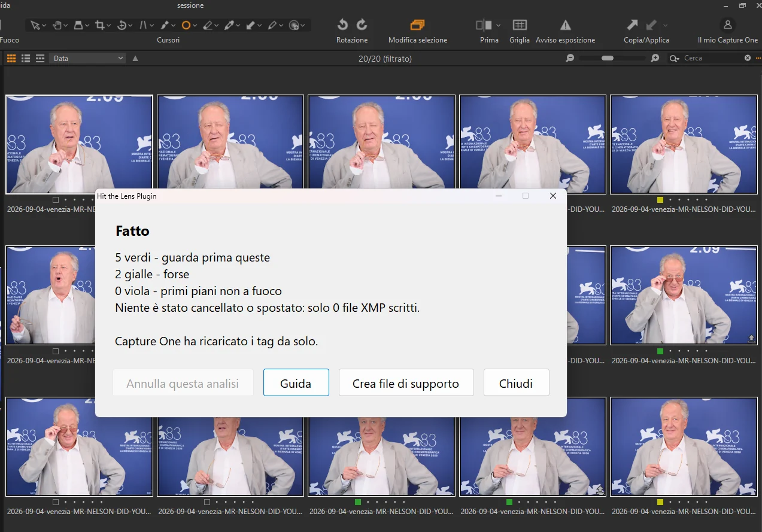Image resolution: width=762 pixels, height=532 pixels.
Task: Select the Crop cursor tool
Action: [x=100, y=25]
